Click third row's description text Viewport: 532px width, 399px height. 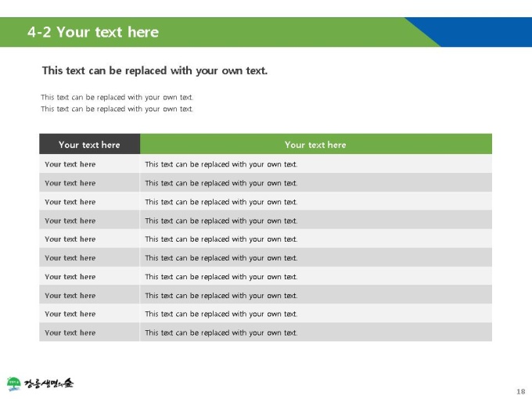tap(221, 202)
